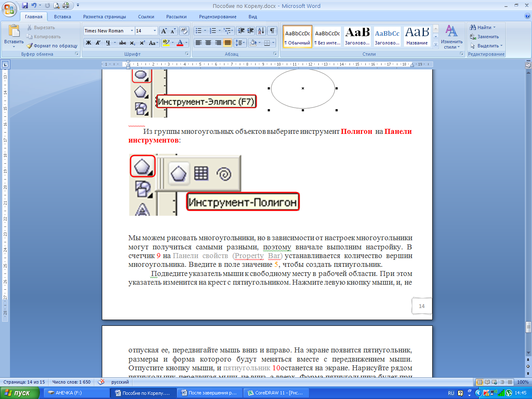The image size is (532, 399).
Task: Switch to Web Layout view
Action: (x=494, y=382)
